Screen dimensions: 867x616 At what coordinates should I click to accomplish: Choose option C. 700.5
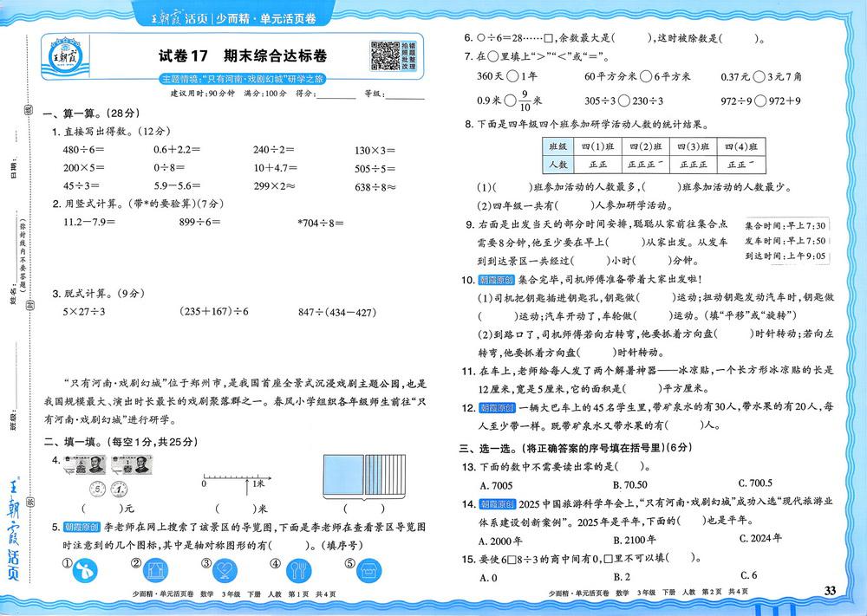pos(755,483)
